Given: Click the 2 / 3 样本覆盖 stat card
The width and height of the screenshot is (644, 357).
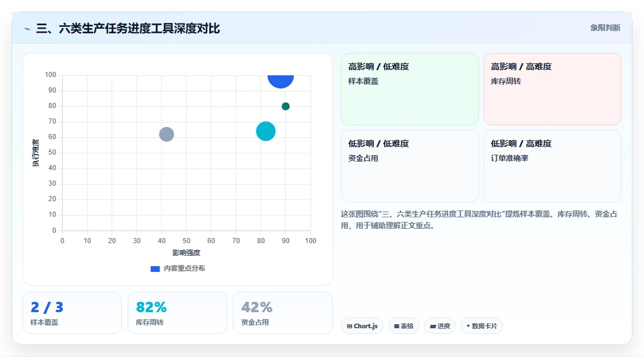Looking at the screenshot, I should [x=72, y=313].
